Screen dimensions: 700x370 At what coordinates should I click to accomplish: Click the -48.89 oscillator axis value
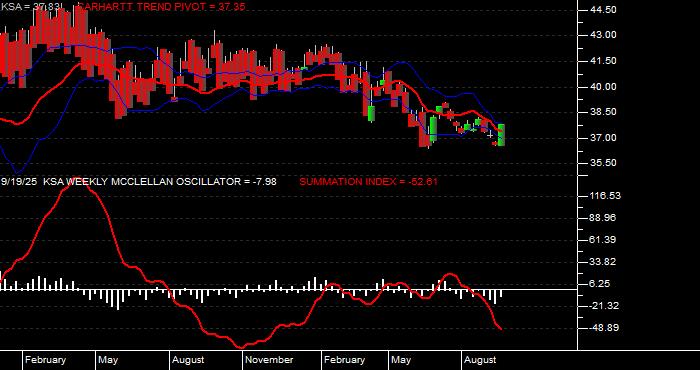[603, 328]
